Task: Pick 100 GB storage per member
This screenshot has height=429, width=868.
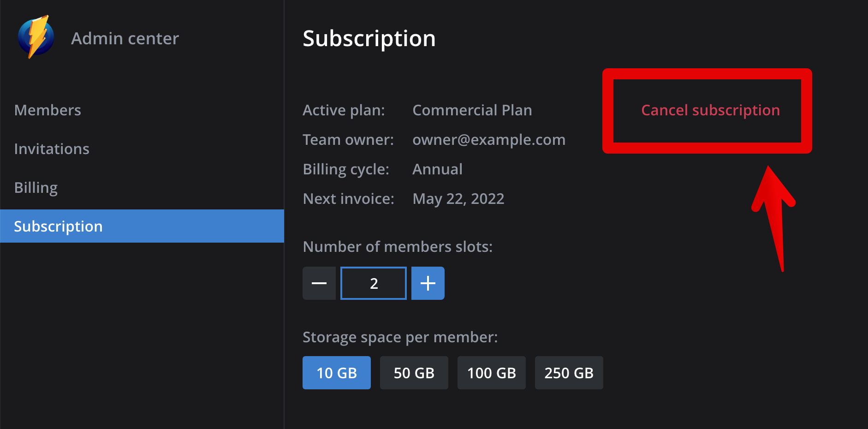Action: [492, 373]
